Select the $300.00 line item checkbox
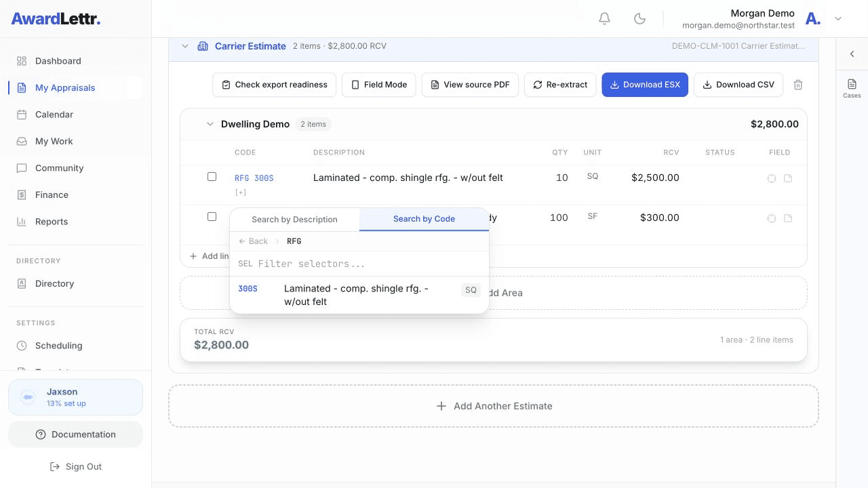The image size is (868, 488). tap(212, 216)
